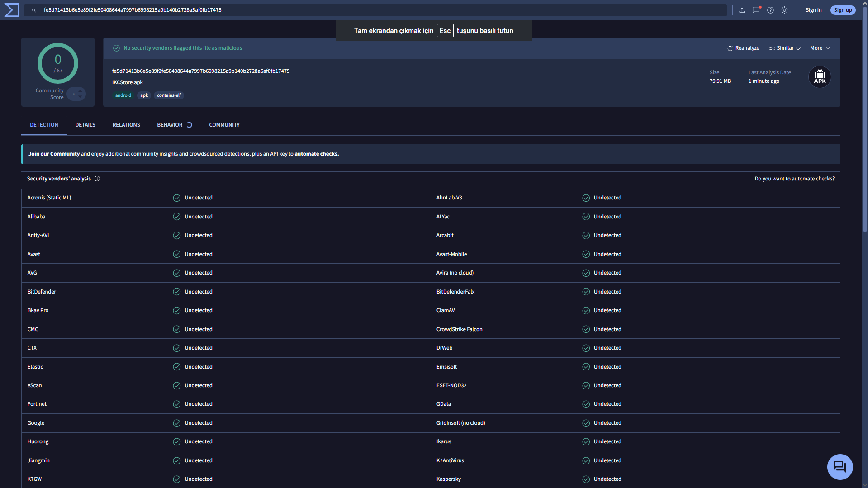Click the page vertical scrollbar thumb
Image resolution: width=868 pixels, height=488 pixels.
tap(865, 119)
